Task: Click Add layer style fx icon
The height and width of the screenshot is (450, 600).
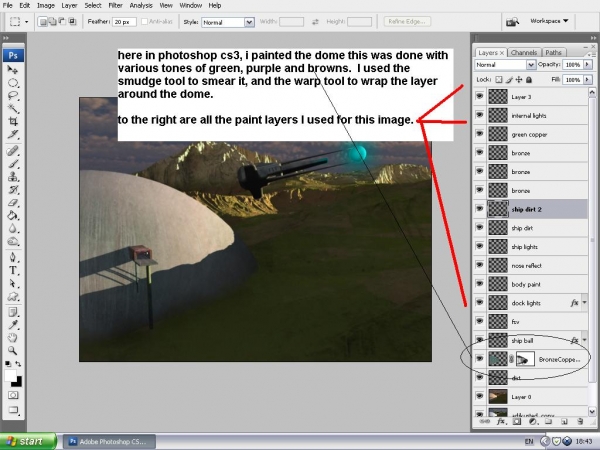Action: click(501, 422)
